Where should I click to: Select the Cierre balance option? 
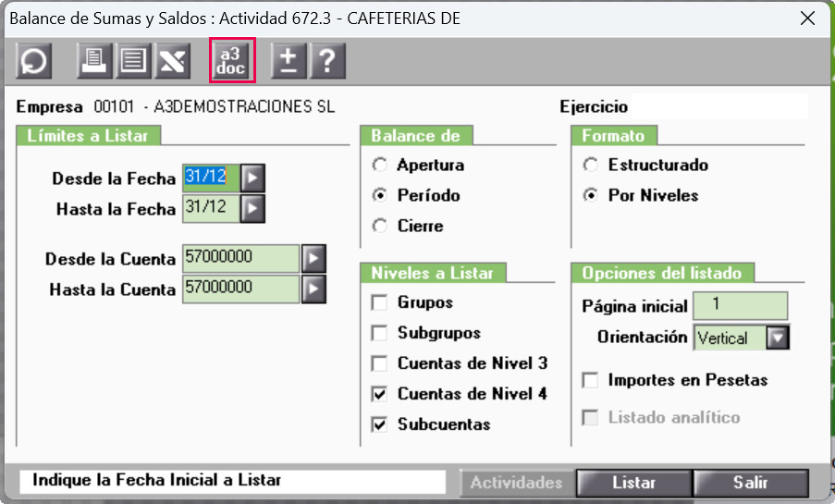(380, 226)
